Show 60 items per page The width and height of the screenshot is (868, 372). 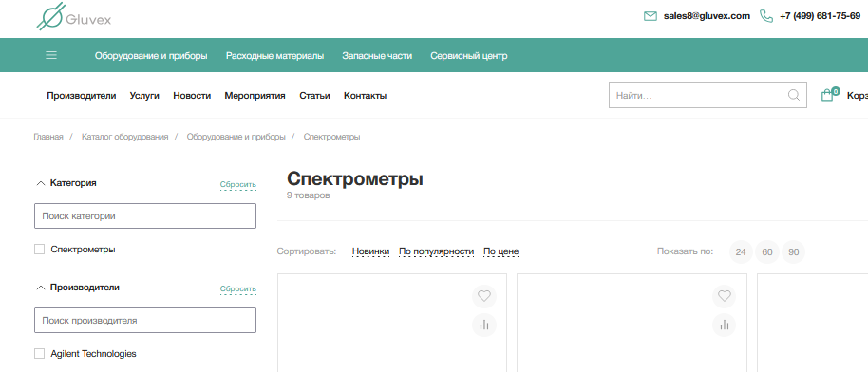click(767, 251)
